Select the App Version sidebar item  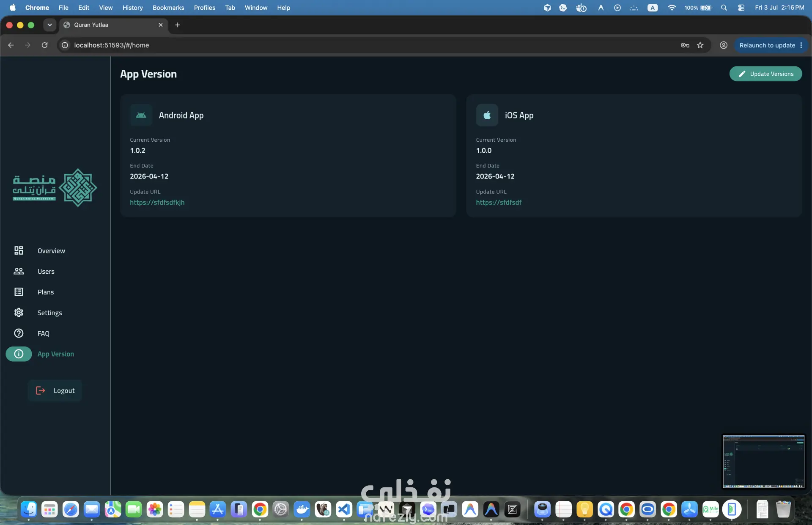tap(55, 354)
